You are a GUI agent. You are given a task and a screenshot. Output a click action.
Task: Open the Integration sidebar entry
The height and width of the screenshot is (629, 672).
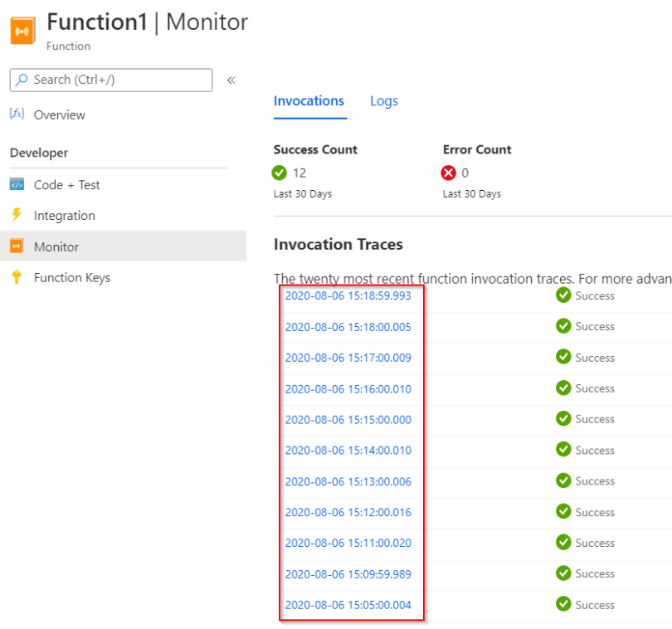[x=64, y=216]
